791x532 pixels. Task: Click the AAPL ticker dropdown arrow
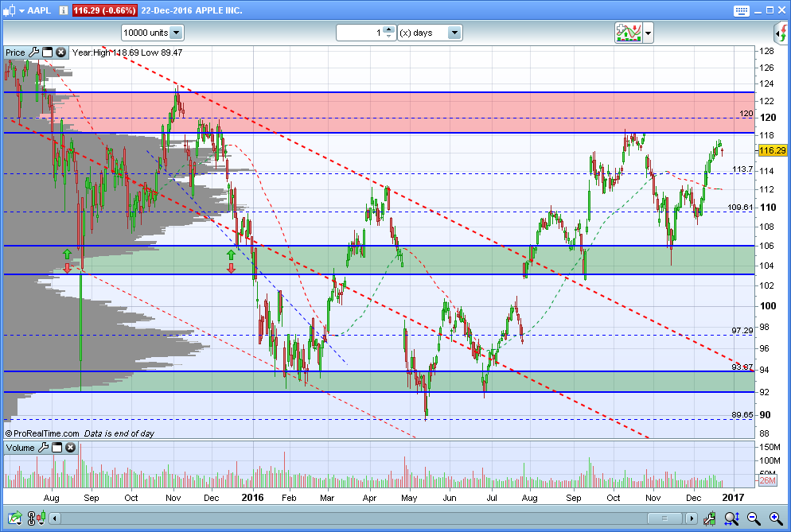click(21, 10)
